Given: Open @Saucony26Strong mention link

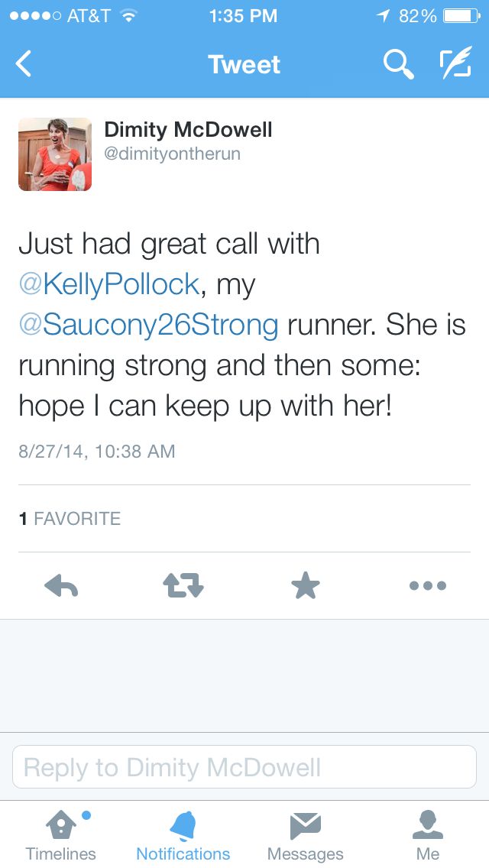Looking at the screenshot, I should (x=148, y=325).
